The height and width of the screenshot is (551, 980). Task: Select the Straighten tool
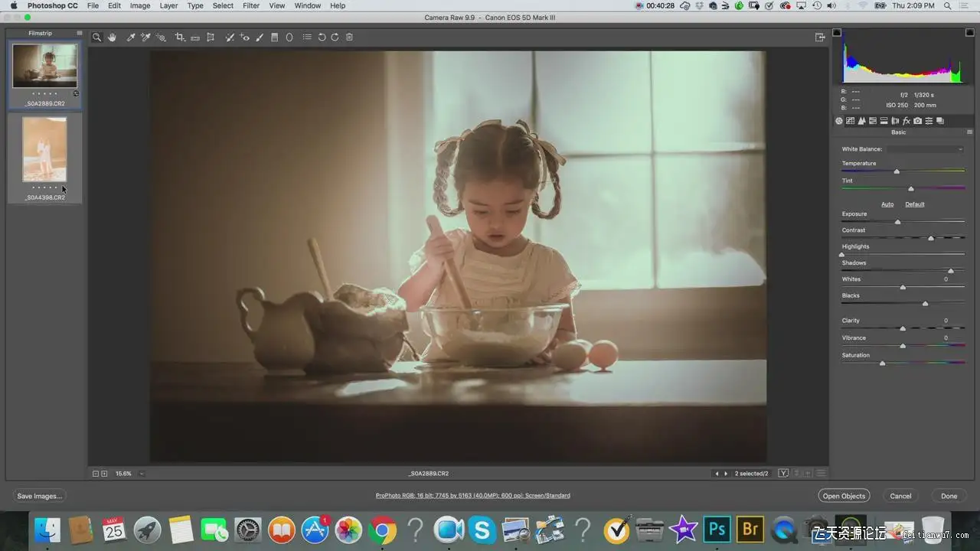coord(195,37)
